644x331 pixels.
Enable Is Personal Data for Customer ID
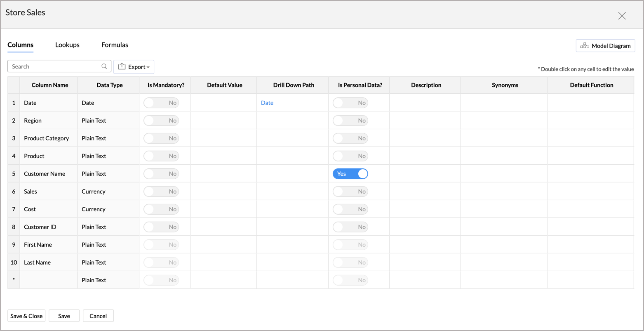click(350, 227)
